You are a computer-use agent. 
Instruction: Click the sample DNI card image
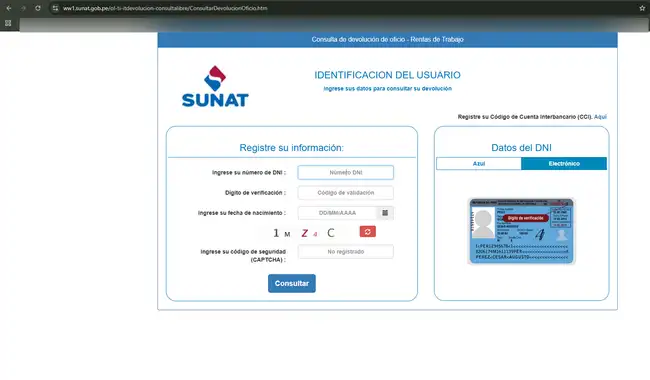coord(521,231)
